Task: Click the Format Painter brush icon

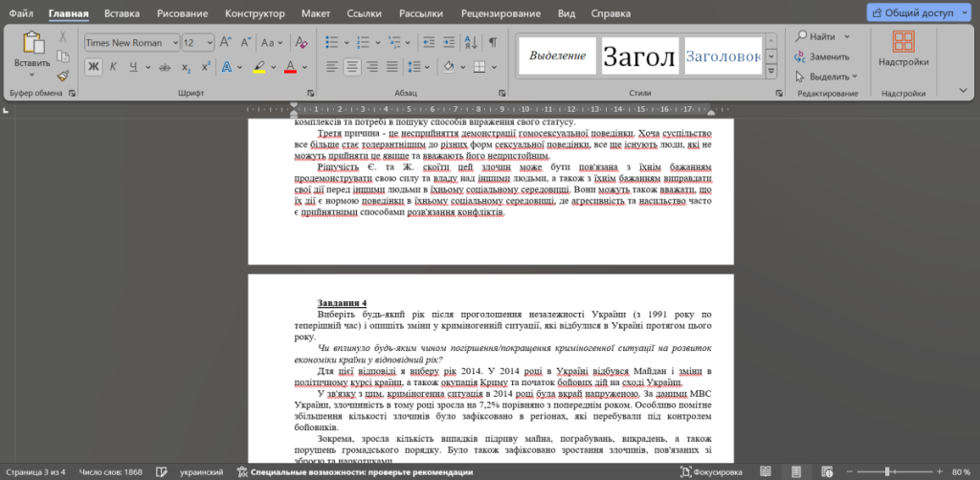Action: point(63,75)
